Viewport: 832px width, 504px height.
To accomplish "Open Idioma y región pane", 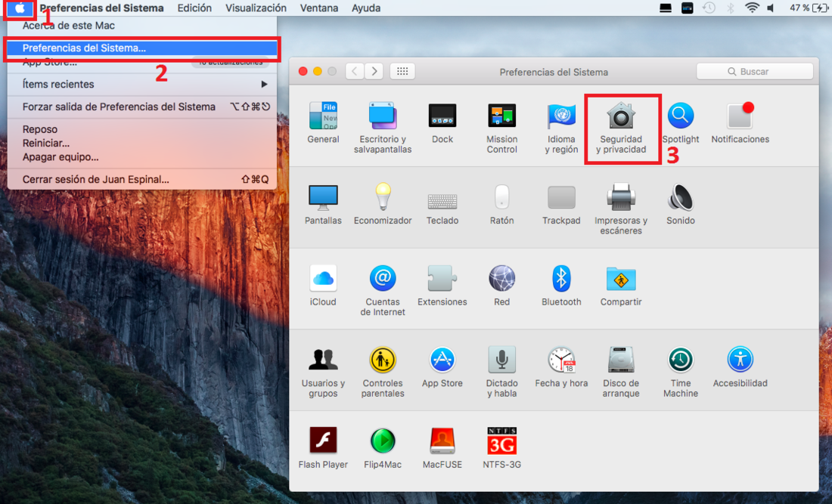I will point(561,128).
